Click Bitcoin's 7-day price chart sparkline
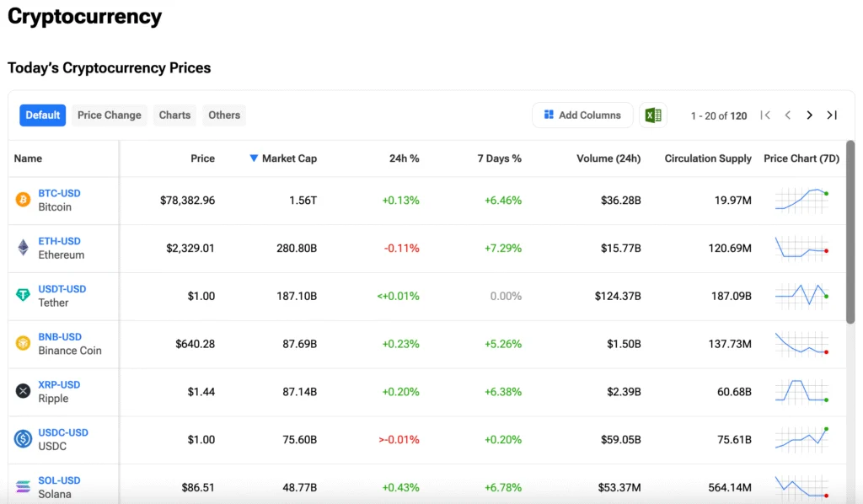Viewport: 863px width, 504px height. (801, 201)
